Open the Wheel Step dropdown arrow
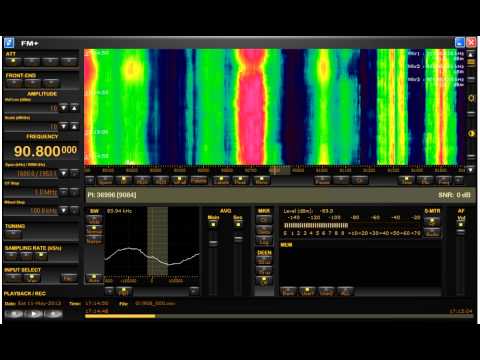Screen dimensions: 480x360 click(63, 210)
